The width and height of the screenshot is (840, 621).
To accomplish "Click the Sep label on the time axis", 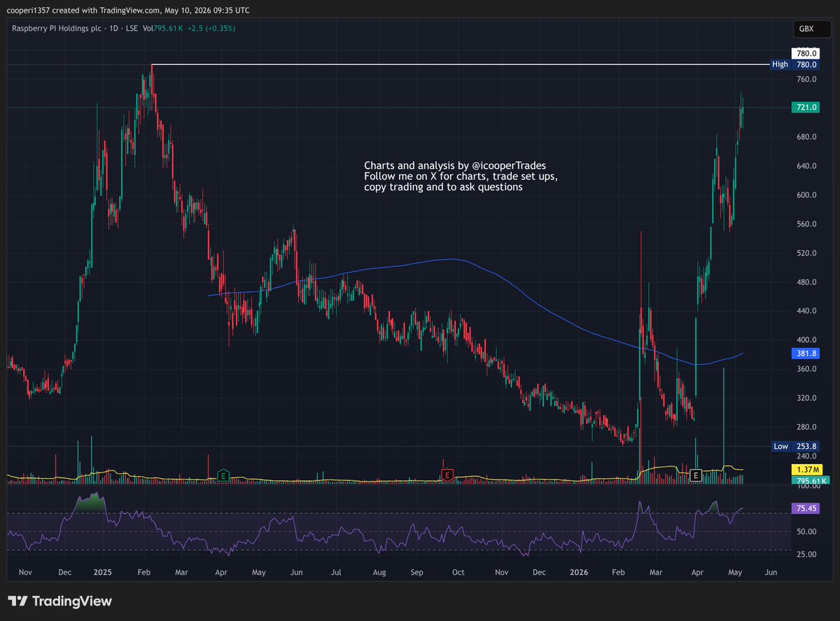I will pos(417,572).
